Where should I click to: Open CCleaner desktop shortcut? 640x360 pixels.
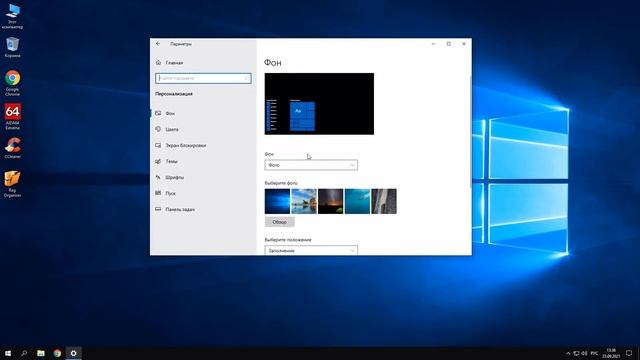(x=12, y=148)
